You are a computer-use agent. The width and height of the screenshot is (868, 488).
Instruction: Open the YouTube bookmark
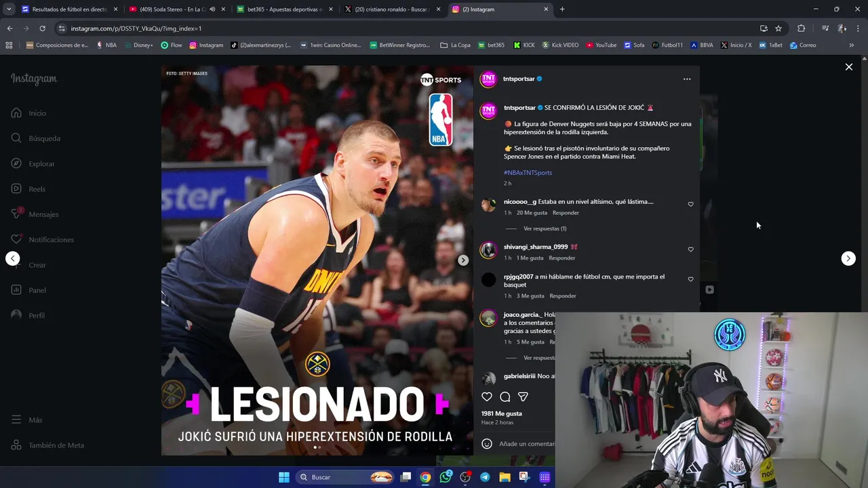pyautogui.click(x=601, y=45)
